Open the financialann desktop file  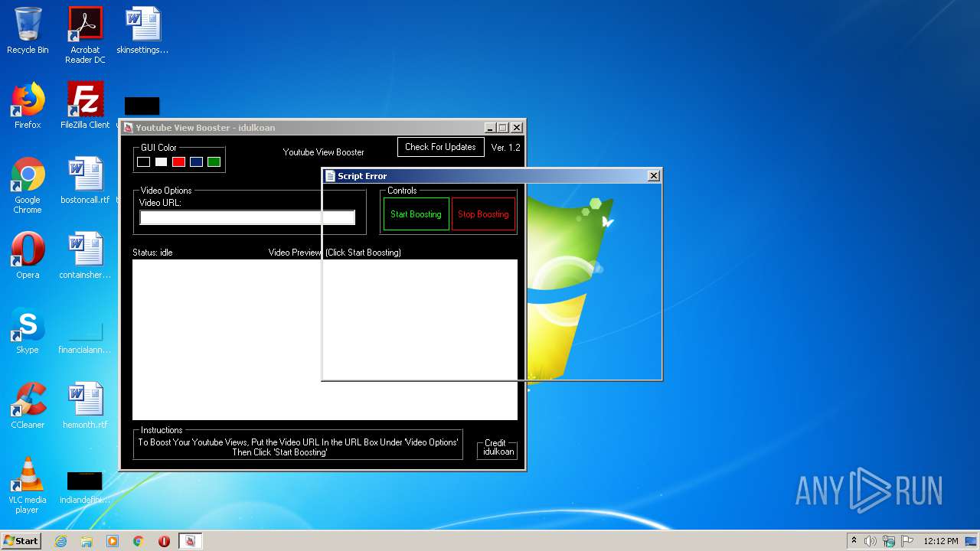(85, 337)
